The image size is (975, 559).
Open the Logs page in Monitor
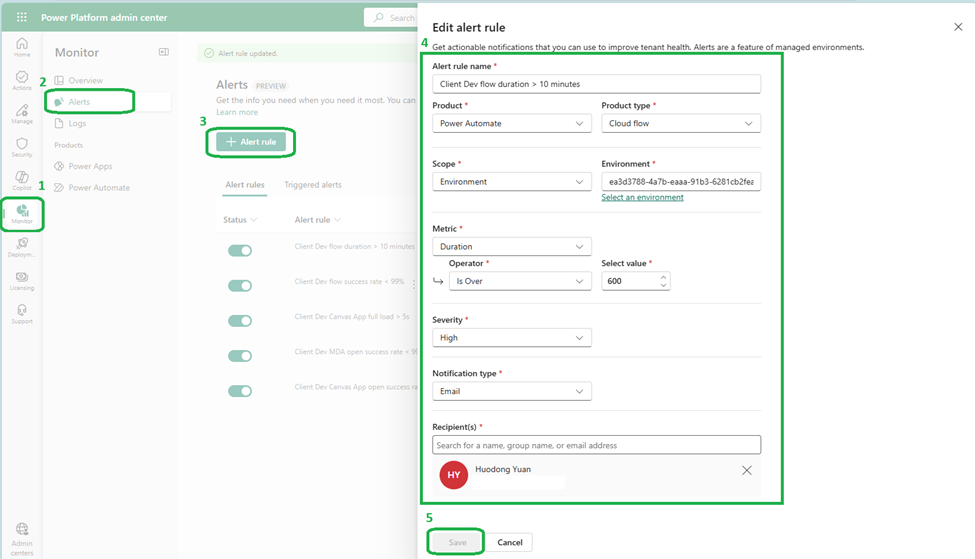point(77,123)
